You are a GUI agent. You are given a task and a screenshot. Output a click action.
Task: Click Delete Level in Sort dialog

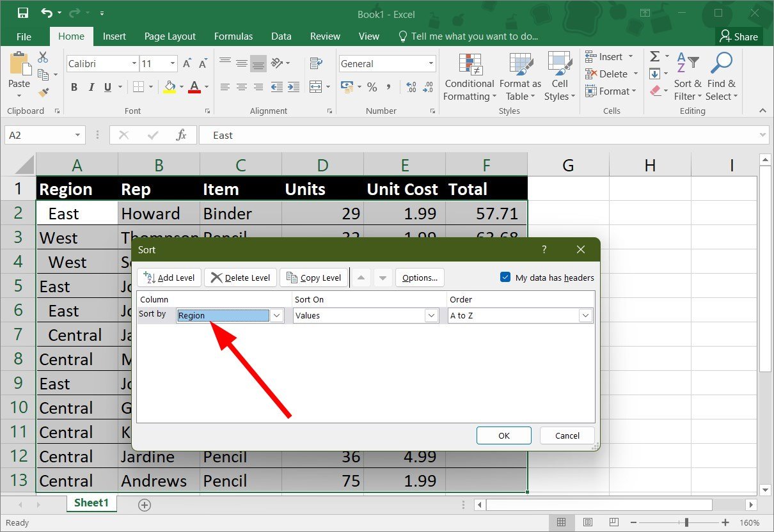coord(241,278)
